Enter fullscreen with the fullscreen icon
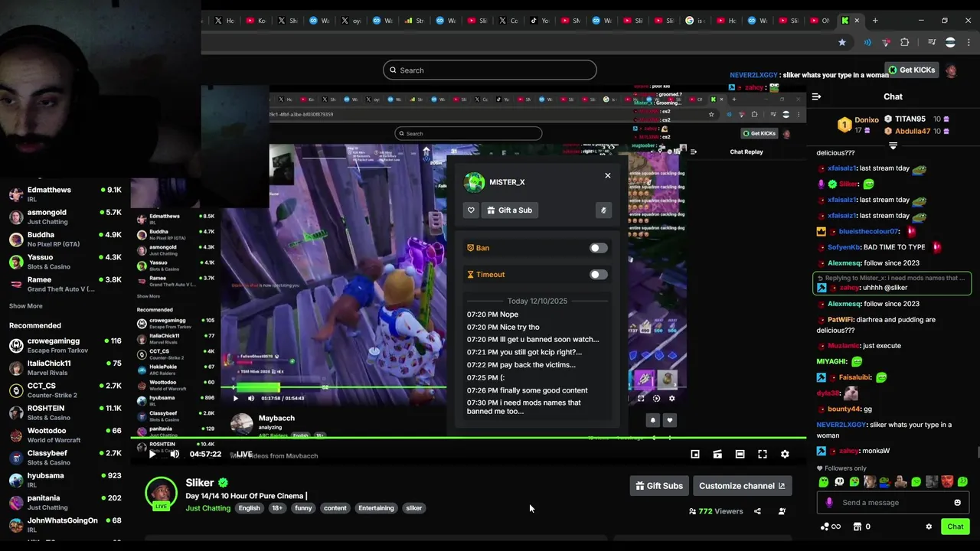Viewport: 980px width, 551px height. (763, 454)
